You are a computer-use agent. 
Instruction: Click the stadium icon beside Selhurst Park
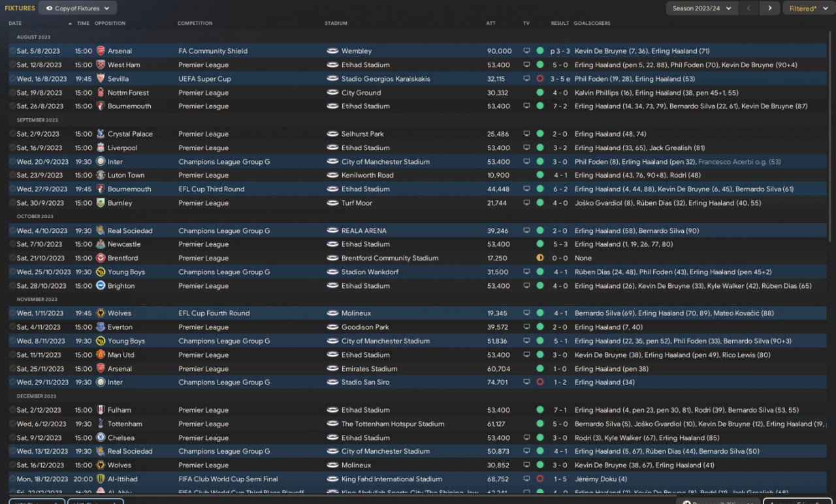pyautogui.click(x=332, y=134)
